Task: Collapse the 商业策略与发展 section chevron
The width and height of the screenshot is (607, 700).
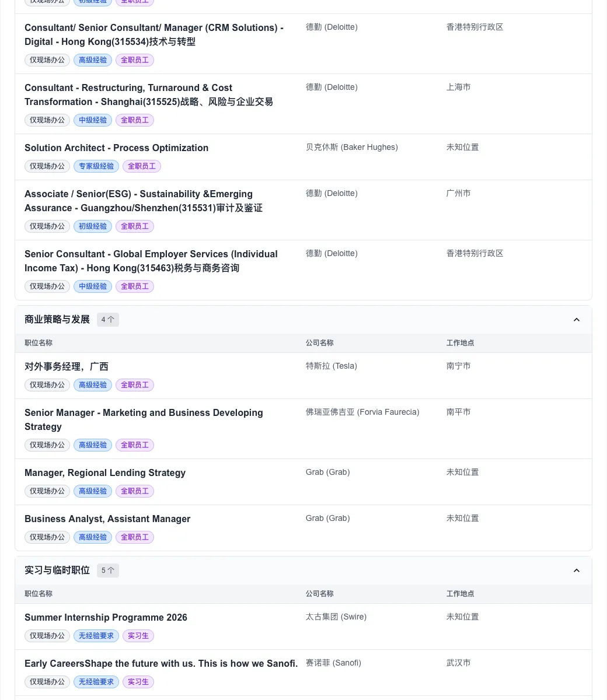Action: [577, 320]
